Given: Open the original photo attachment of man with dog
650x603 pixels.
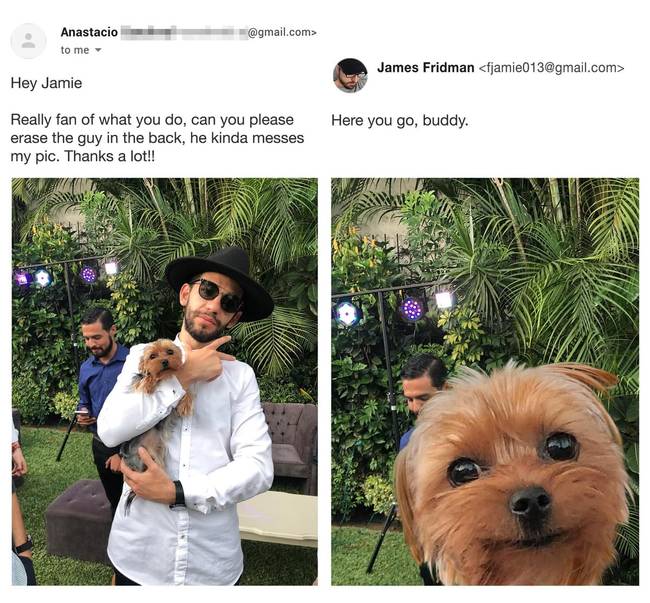Looking at the screenshot, I should [x=165, y=381].
